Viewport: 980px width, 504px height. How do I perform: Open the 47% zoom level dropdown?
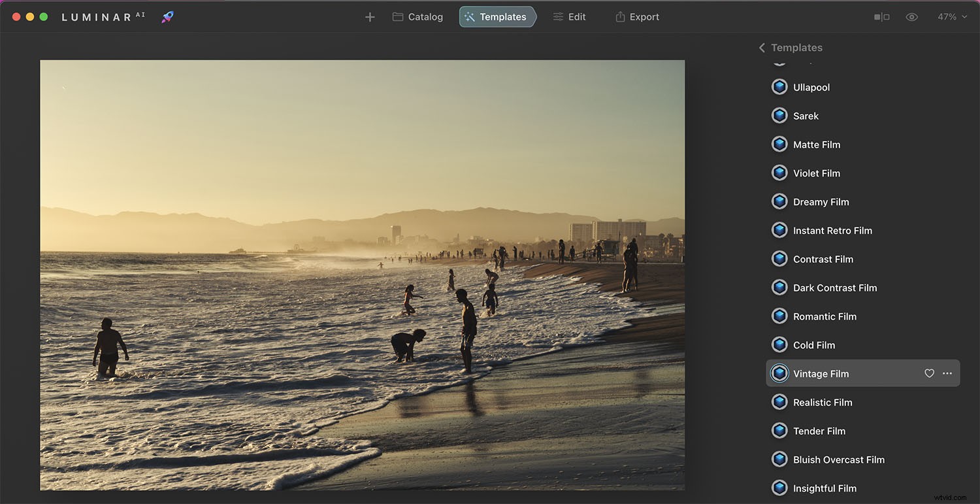(x=952, y=16)
